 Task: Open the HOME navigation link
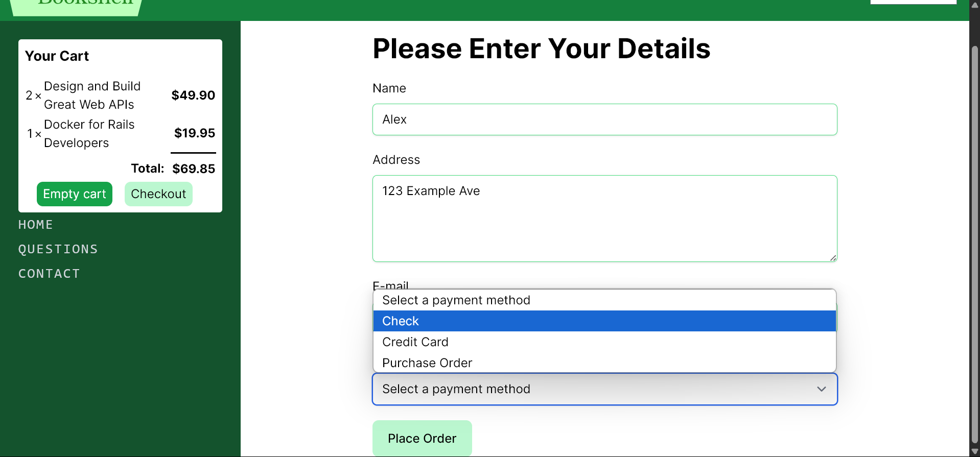click(36, 225)
